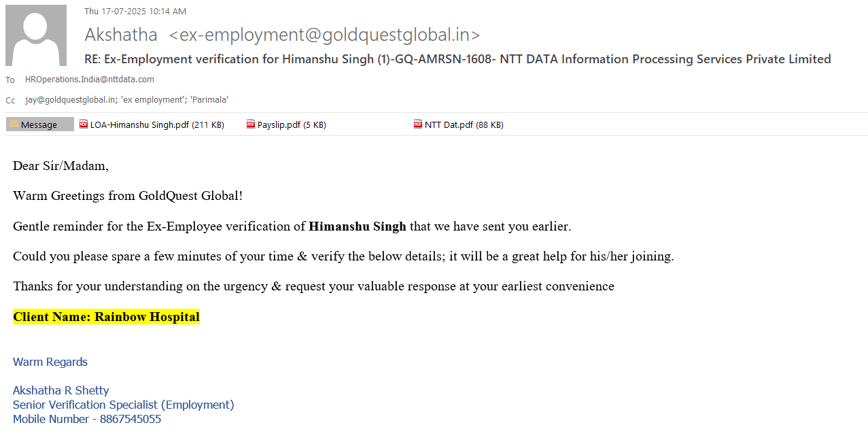The height and width of the screenshot is (440, 868).
Task: Click the email subject line text
Action: click(457, 59)
